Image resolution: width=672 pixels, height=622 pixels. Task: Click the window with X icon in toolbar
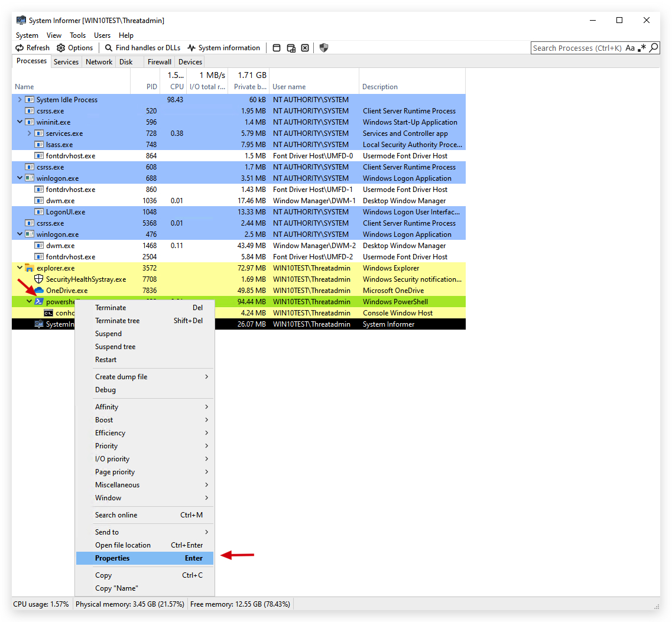[x=305, y=48]
